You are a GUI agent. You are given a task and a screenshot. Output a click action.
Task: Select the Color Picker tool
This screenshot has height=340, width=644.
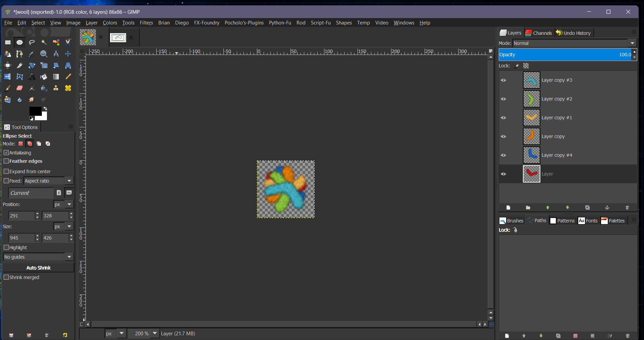coord(32,54)
